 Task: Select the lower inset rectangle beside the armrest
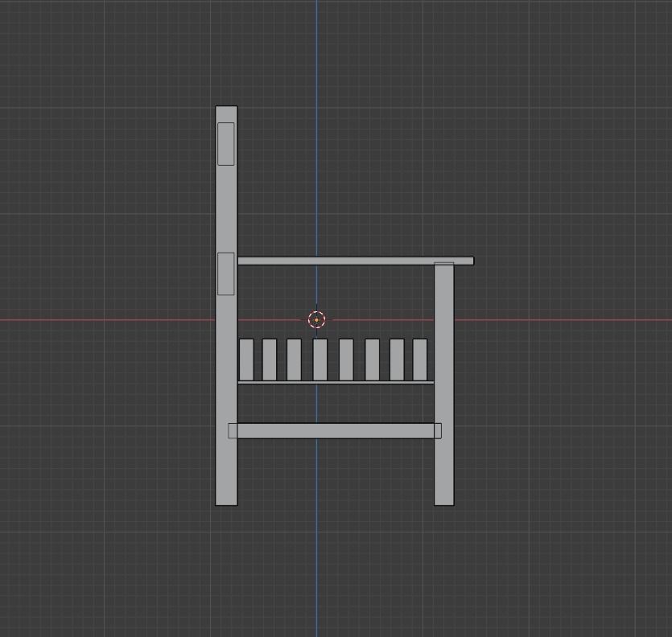click(226, 273)
